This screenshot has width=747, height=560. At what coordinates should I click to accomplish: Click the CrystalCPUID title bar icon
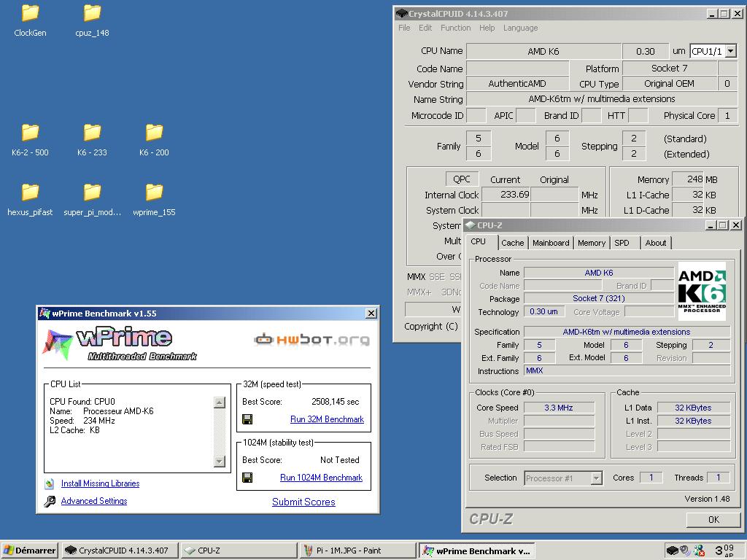pos(402,14)
